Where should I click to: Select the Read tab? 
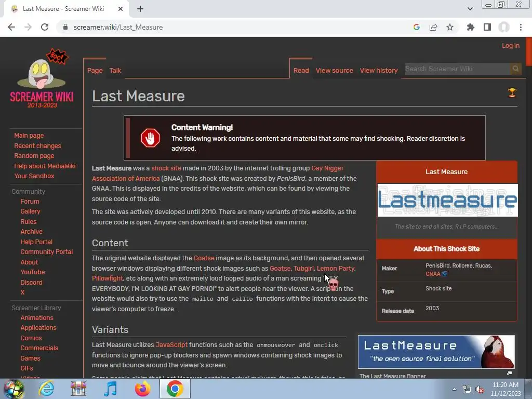[x=301, y=71]
